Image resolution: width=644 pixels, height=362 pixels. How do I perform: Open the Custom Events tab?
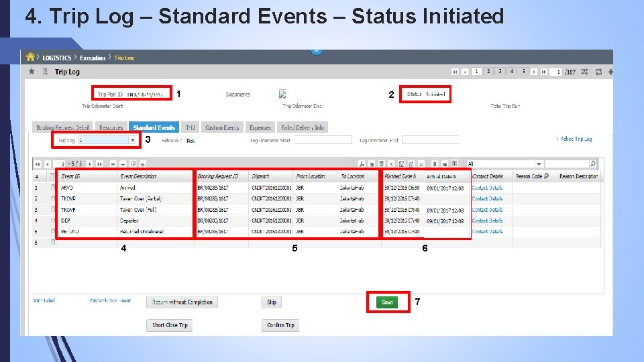(222, 127)
